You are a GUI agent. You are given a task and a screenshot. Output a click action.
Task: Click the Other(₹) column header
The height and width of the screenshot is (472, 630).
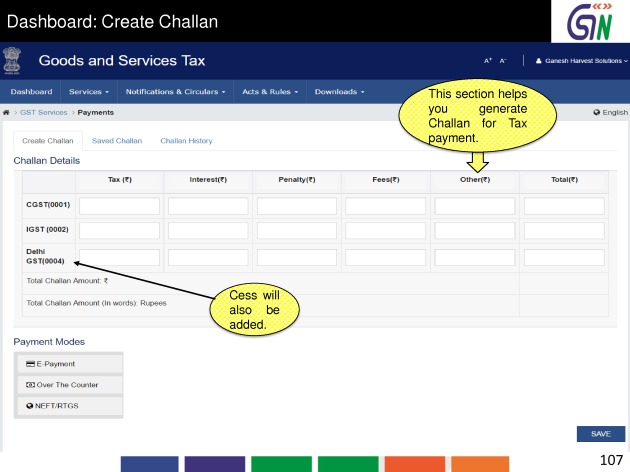point(475,180)
